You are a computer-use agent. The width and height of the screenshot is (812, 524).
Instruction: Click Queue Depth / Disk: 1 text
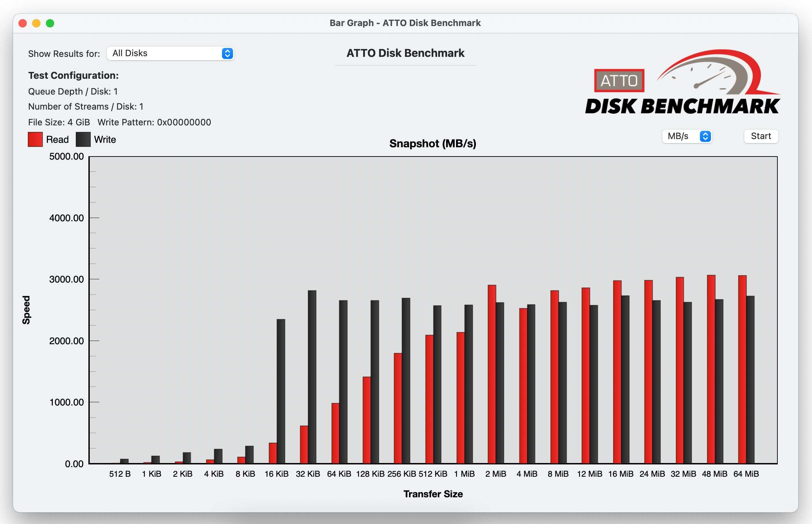[73, 91]
